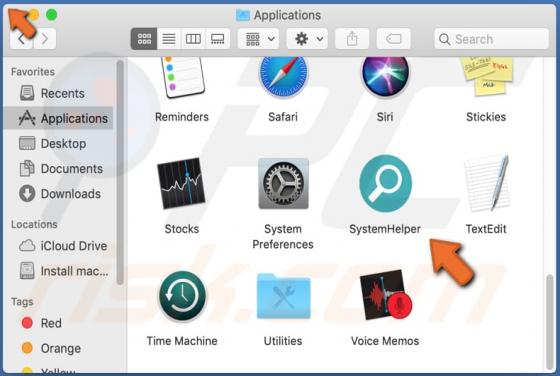The image size is (560, 376).
Task: Click the Applications folder icon in title
Action: pos(243,15)
